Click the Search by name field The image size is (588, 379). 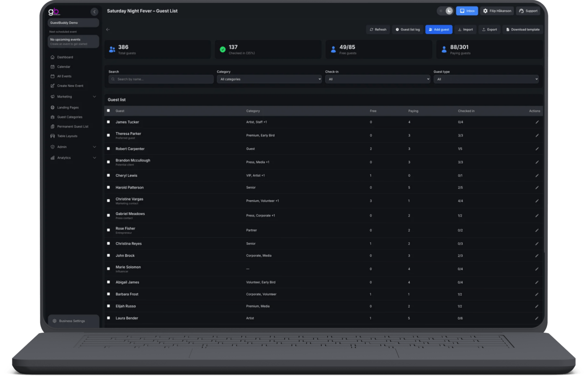[163, 79]
